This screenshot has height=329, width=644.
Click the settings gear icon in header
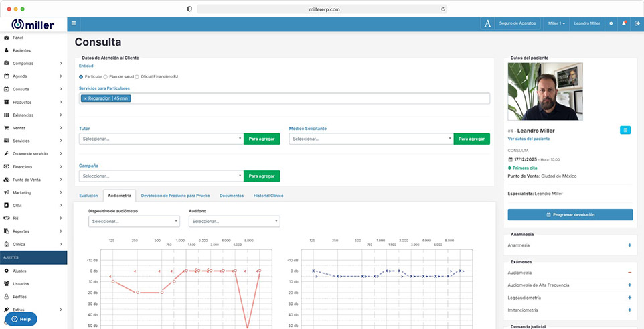[x=611, y=23]
